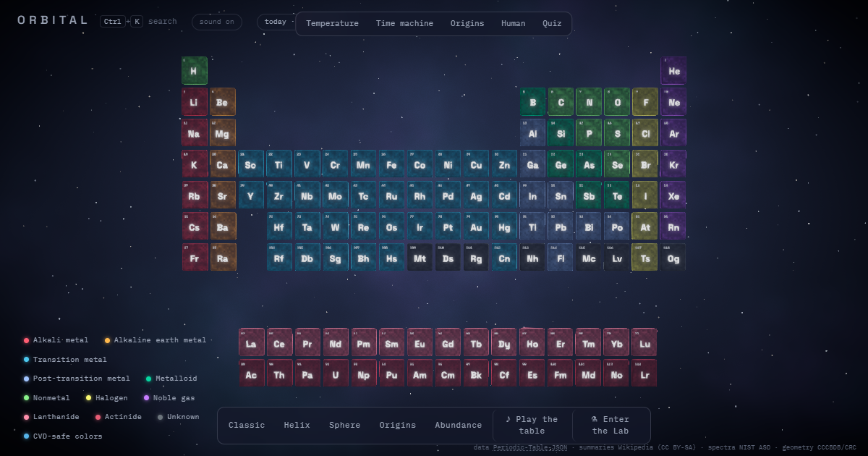Enable CVD-safe colors
The image size is (868, 456).
pyautogui.click(x=63, y=436)
